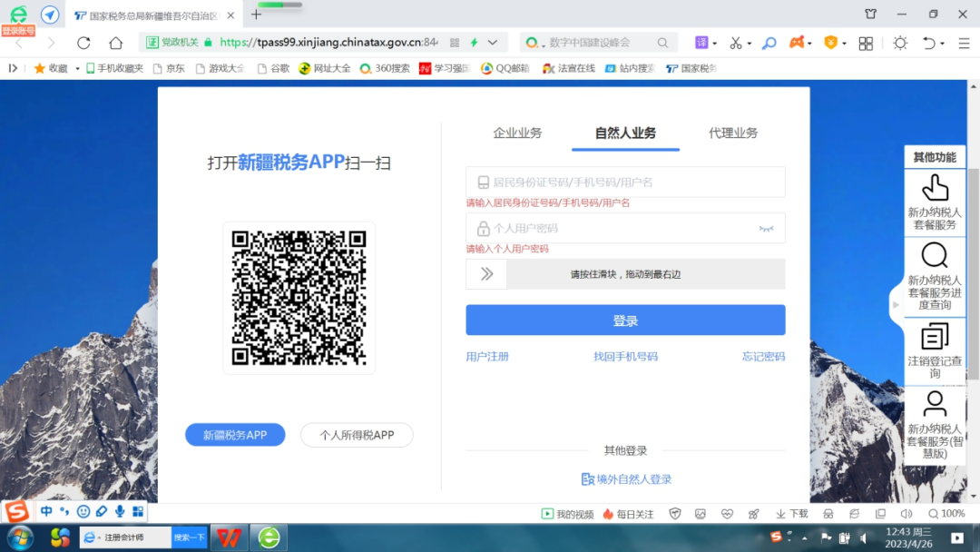Toggle password visibility eye icon

(x=766, y=229)
